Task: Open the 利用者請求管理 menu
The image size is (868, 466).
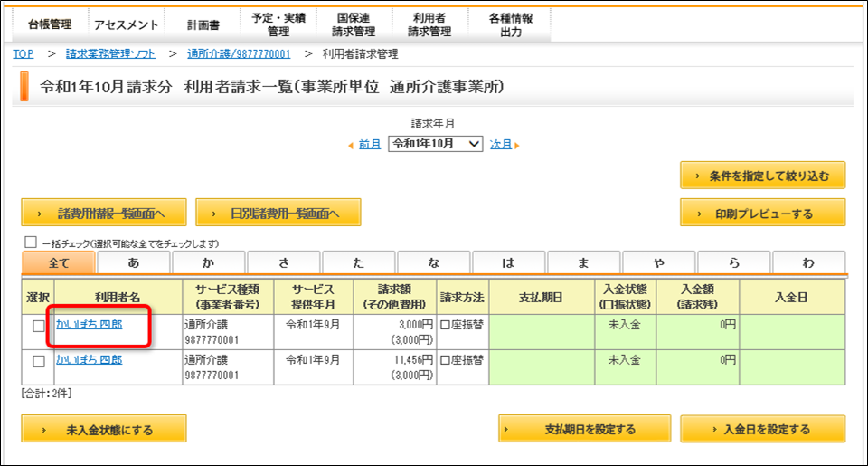Action: click(x=429, y=24)
